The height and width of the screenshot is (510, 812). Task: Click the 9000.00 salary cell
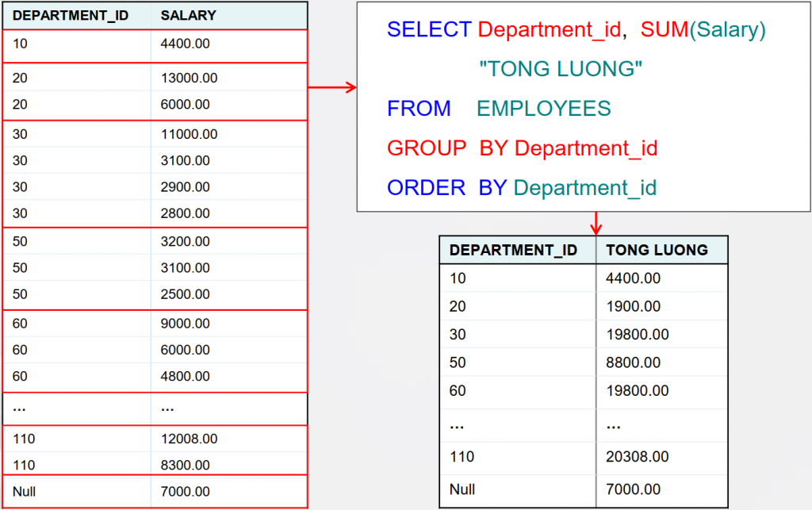(x=185, y=324)
